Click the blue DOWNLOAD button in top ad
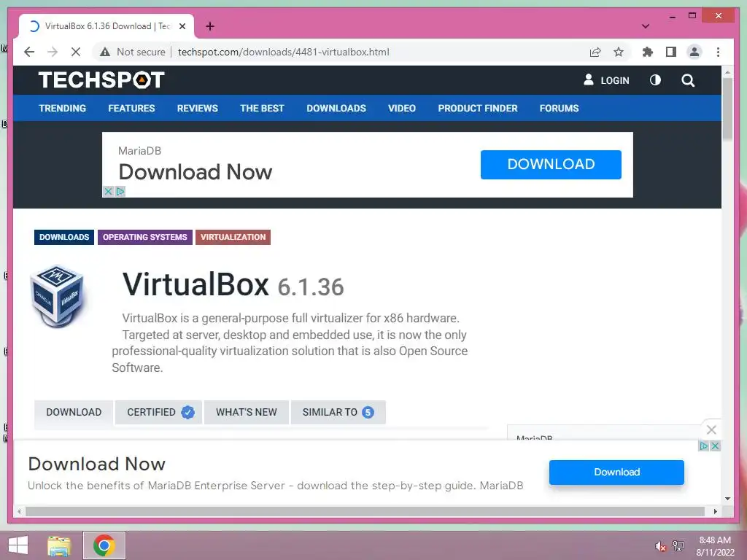747x560 pixels. [x=551, y=164]
